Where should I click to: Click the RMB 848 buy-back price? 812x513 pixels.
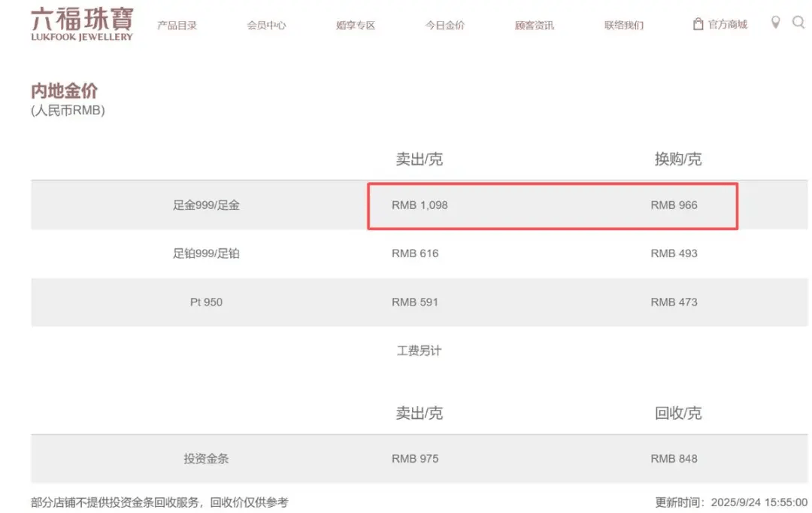[x=674, y=459]
